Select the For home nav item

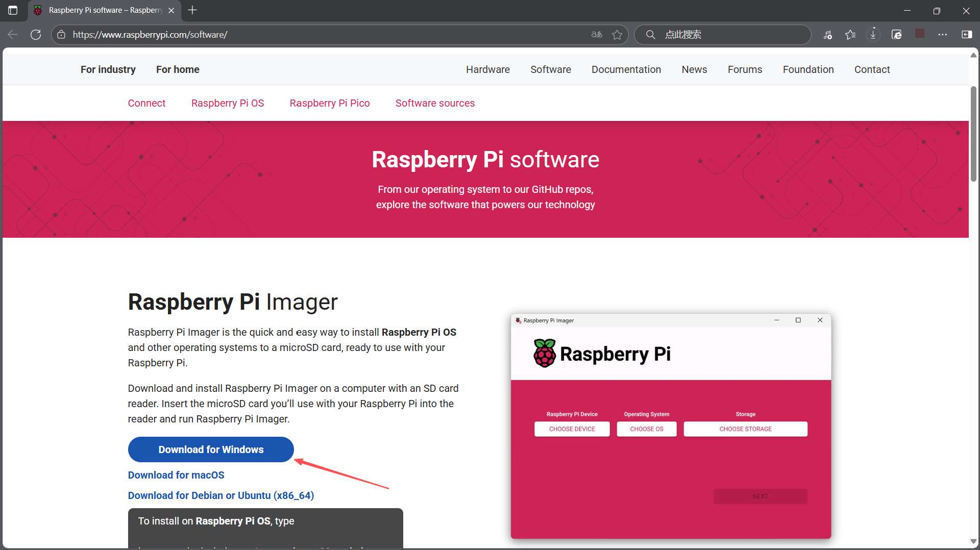coord(178,69)
